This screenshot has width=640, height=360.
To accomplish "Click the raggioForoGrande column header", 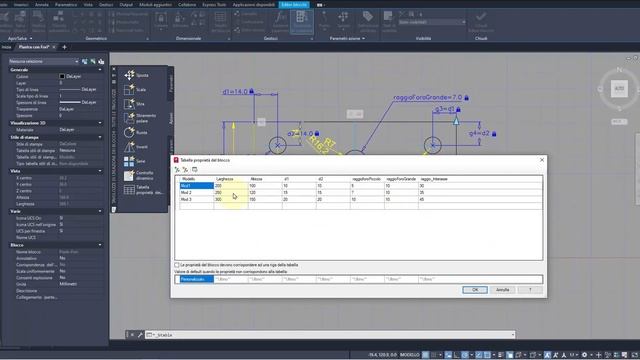I will [x=401, y=179].
